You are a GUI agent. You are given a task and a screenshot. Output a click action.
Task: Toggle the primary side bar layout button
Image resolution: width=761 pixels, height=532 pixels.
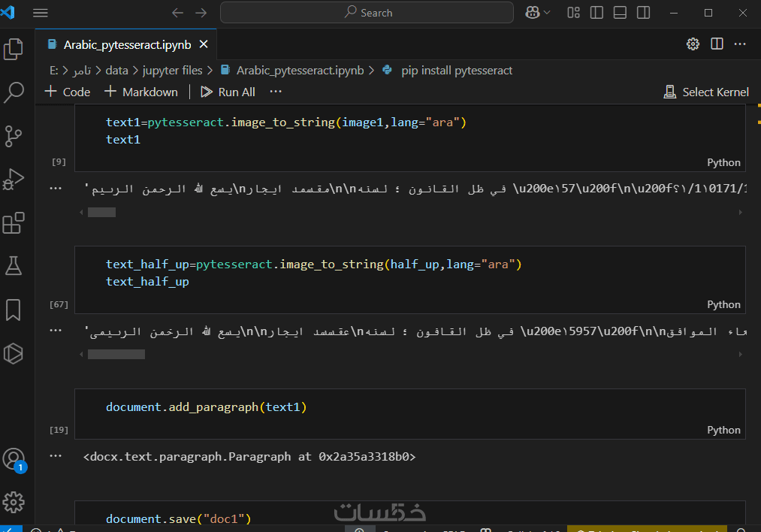point(596,13)
